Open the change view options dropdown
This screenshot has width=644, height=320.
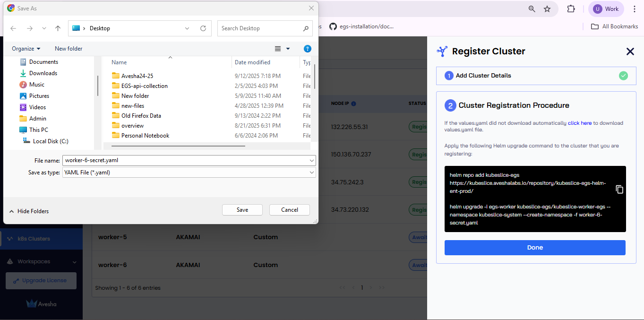[288, 49]
